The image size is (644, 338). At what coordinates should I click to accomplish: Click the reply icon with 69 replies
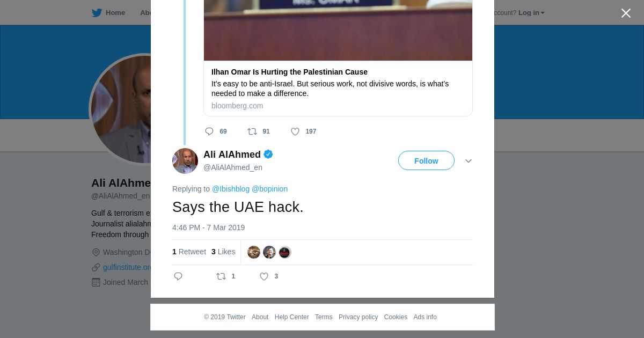(209, 131)
